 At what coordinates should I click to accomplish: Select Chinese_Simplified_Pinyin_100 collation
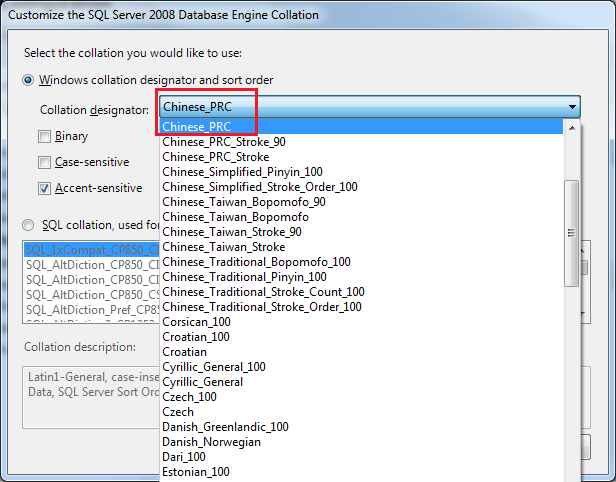(361, 172)
